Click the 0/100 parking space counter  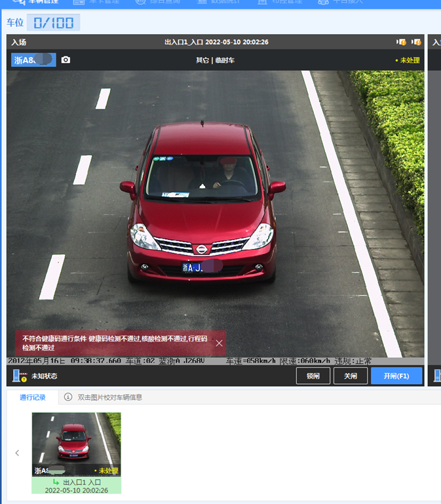point(53,23)
